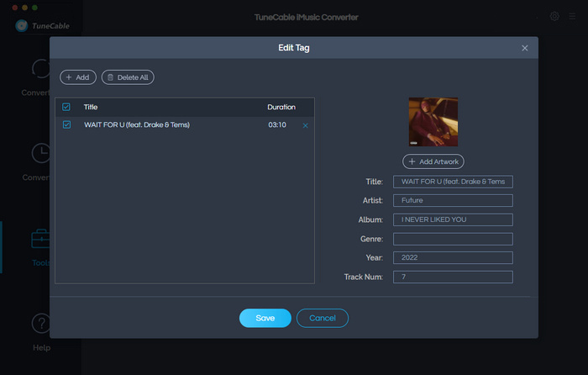Save the edited tags
Viewport: 588px width, 375px height.
[265, 318]
